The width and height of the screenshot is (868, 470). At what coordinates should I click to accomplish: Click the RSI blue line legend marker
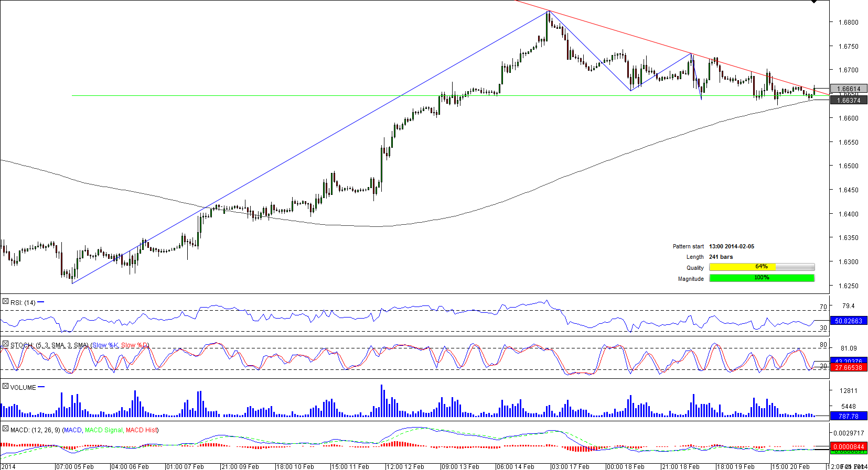click(x=41, y=302)
